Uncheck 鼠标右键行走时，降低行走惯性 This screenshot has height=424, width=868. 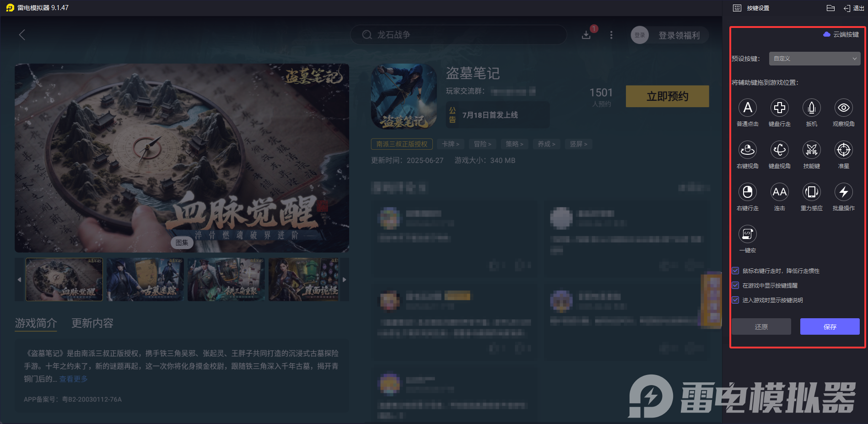click(735, 271)
